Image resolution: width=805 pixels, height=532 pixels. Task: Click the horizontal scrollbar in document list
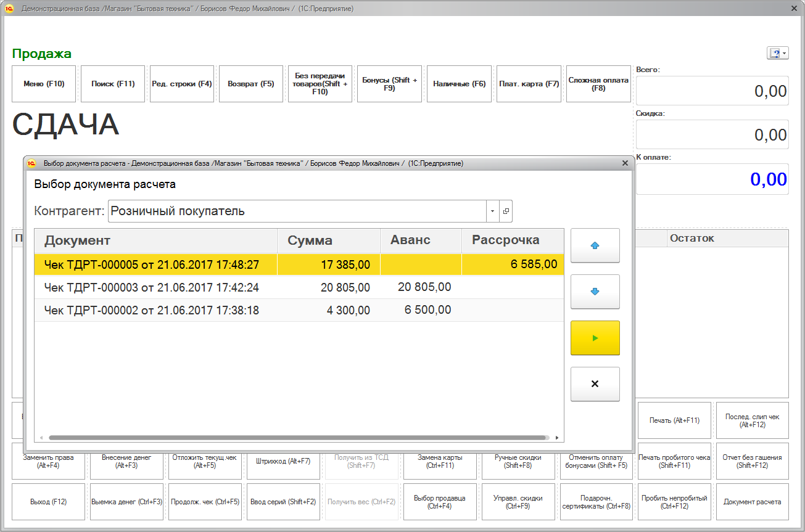[297, 438]
